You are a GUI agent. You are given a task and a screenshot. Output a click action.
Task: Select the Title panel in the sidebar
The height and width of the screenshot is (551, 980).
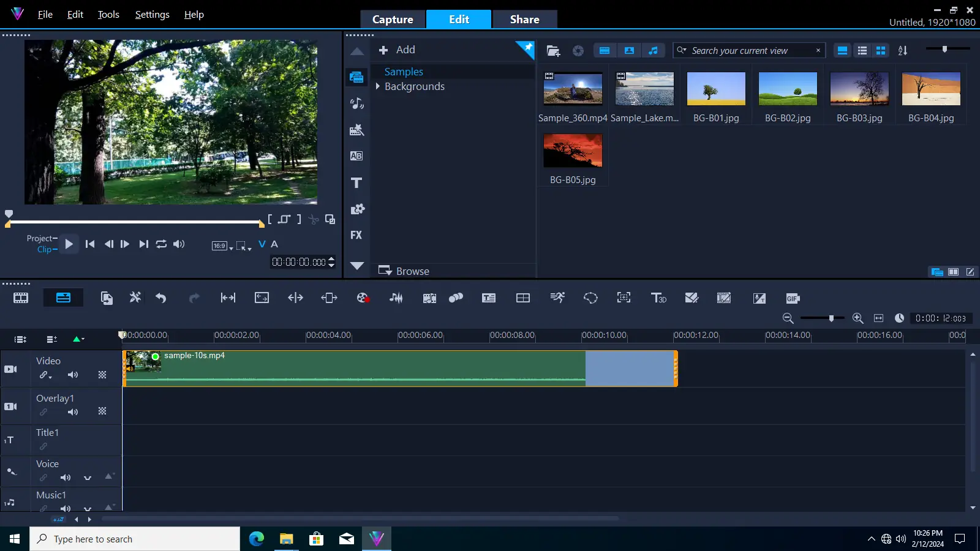(x=356, y=182)
